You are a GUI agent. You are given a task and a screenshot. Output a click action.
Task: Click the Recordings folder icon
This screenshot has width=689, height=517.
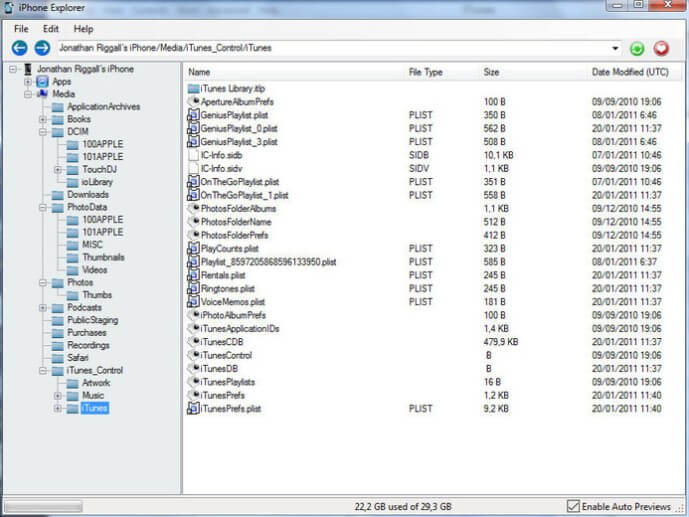[x=58, y=346]
